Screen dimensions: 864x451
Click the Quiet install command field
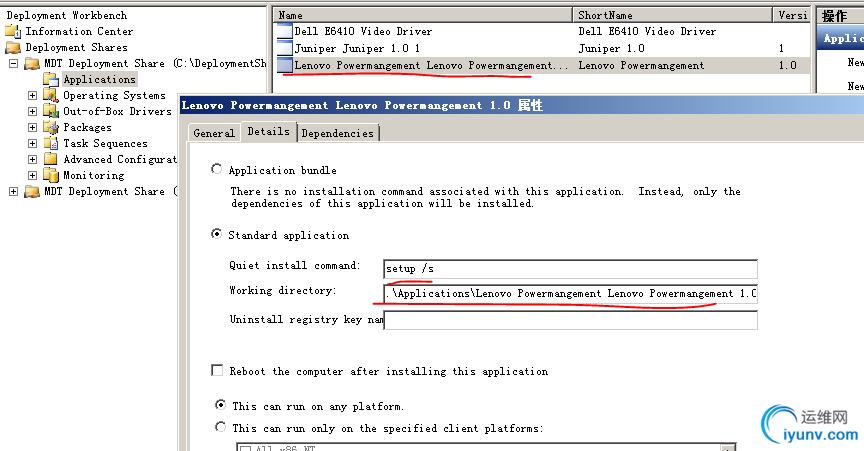click(570, 269)
